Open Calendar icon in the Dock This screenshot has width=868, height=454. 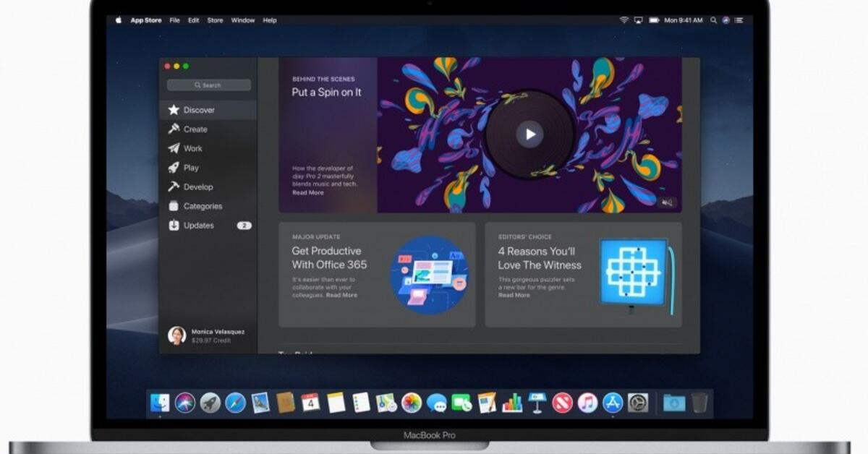click(x=310, y=403)
